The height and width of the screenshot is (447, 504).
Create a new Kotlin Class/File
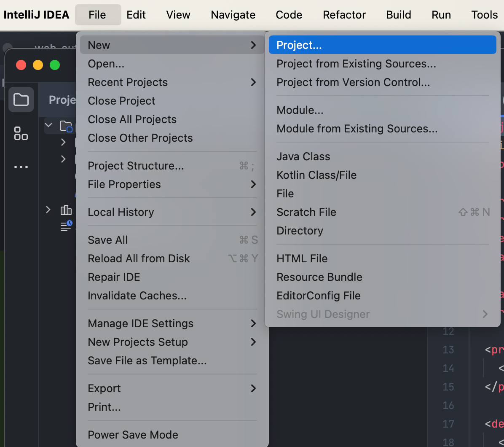click(316, 175)
